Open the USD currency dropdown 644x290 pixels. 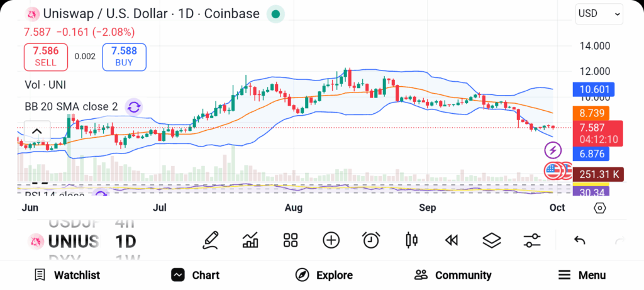pyautogui.click(x=599, y=13)
